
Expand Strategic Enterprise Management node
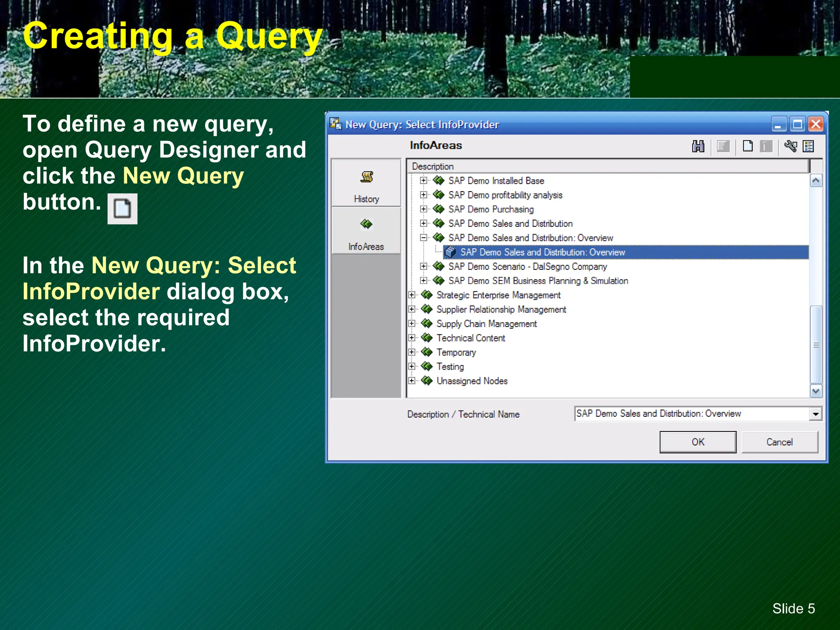pyautogui.click(x=412, y=295)
